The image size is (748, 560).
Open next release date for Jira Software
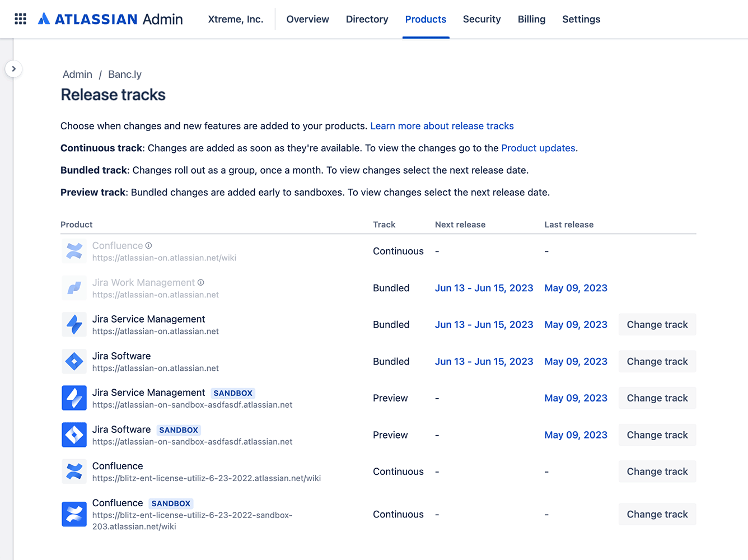[484, 361]
